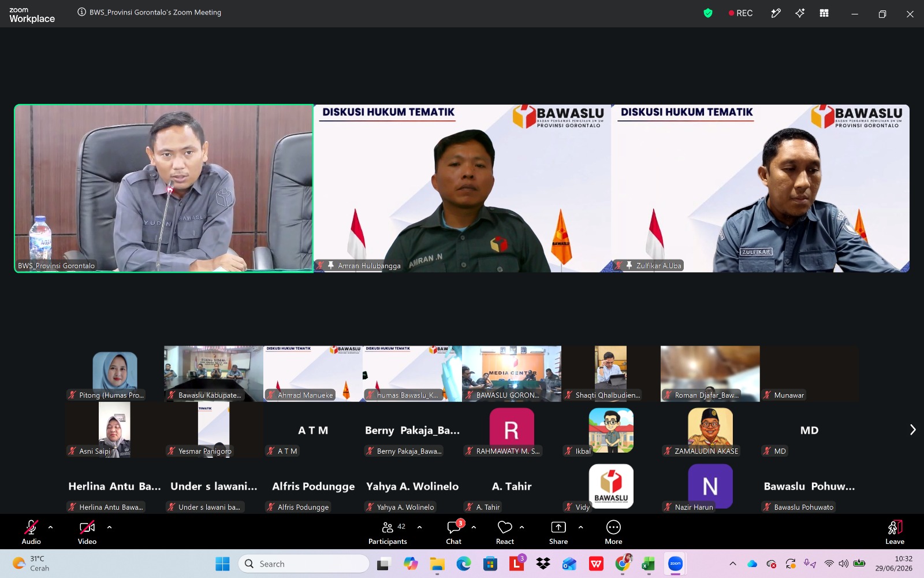Select the A. Tahir participant tile
Image resolution: width=924 pixels, height=578 pixels.
[512, 486]
